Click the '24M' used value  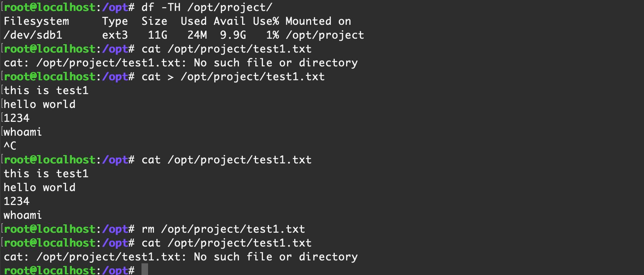197,35
